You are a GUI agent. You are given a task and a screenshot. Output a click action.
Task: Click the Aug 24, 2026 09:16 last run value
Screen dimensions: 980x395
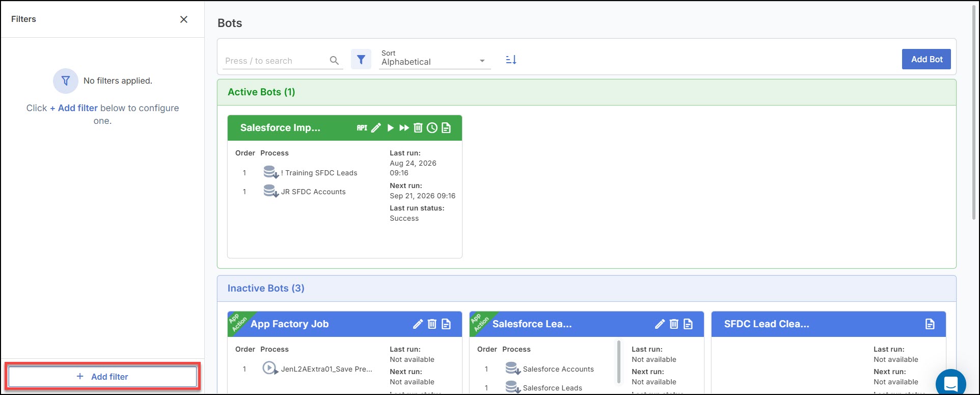[413, 168]
